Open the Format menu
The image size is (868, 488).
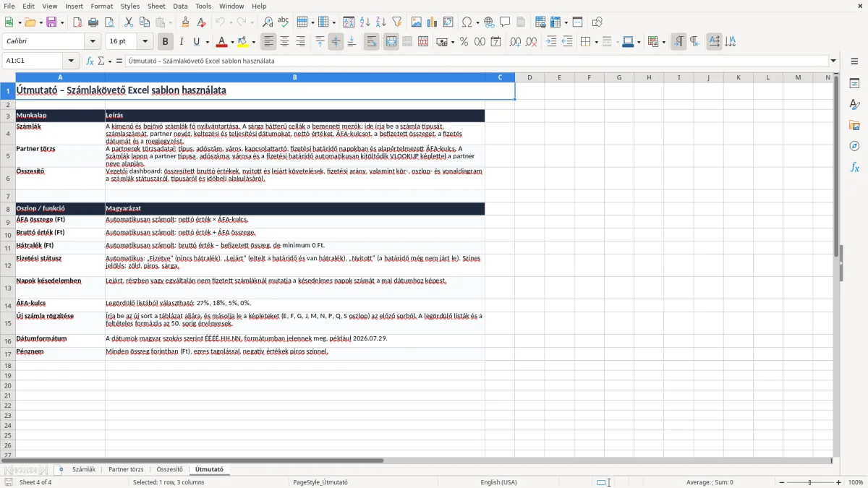click(x=101, y=6)
